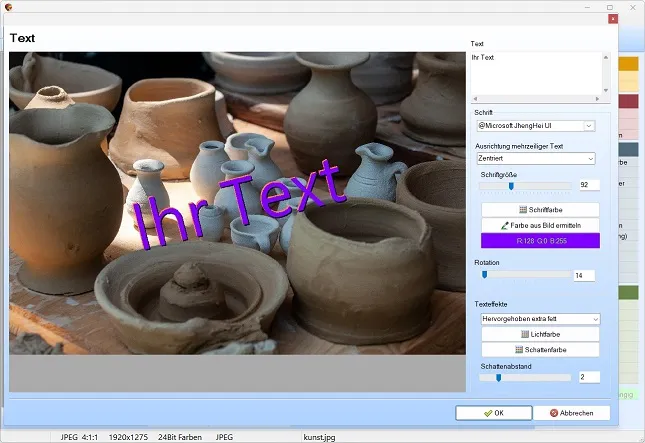Image resolution: width=645 pixels, height=443 pixels.
Task: Close the Text dialog with the red X
Action: click(x=613, y=19)
